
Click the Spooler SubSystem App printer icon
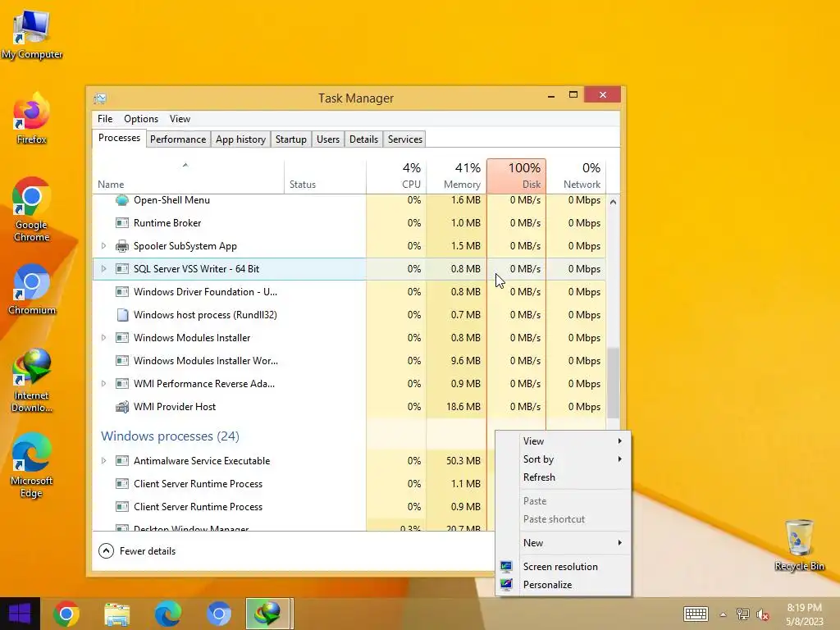[122, 246]
